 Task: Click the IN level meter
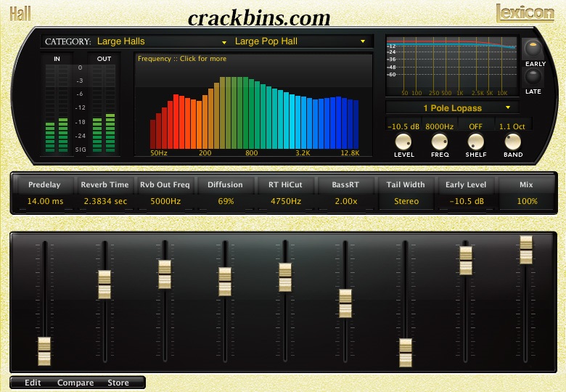point(57,108)
